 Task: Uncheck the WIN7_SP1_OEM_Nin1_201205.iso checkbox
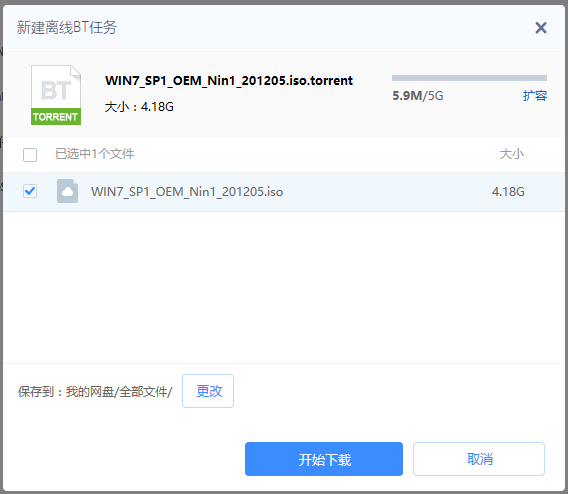(30, 191)
